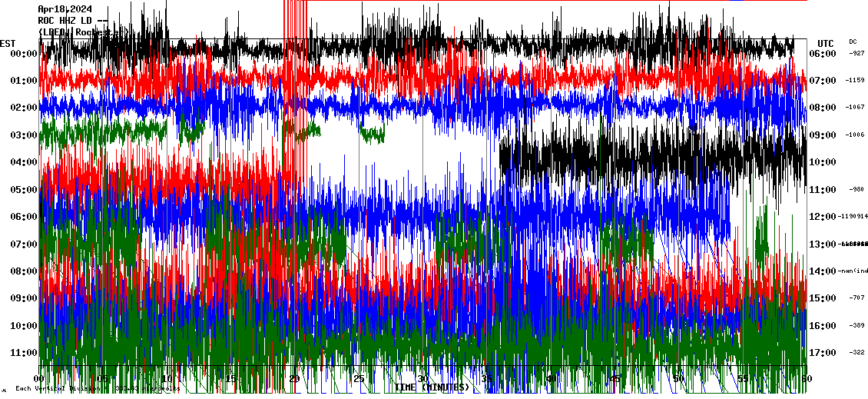Viewport: 868px width, 399px height.
Task: Click the 14:00 UTC time label
Action: [823, 271]
